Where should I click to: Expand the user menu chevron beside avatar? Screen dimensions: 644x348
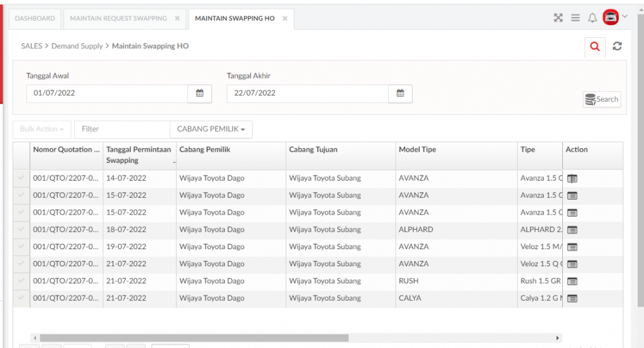[625, 16]
